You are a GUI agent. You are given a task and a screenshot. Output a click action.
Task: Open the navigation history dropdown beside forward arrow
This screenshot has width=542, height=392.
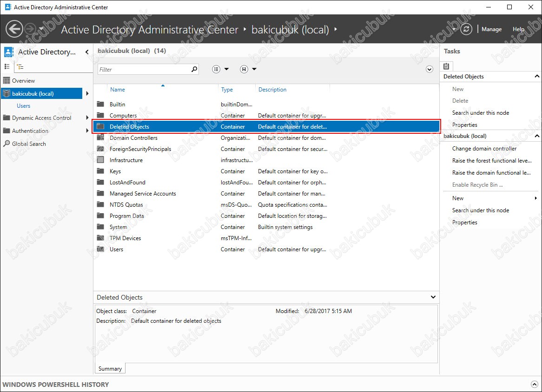click(41, 29)
